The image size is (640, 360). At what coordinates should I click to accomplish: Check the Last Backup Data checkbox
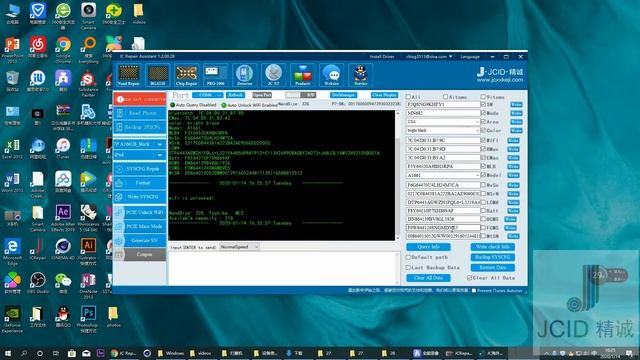coord(408,268)
